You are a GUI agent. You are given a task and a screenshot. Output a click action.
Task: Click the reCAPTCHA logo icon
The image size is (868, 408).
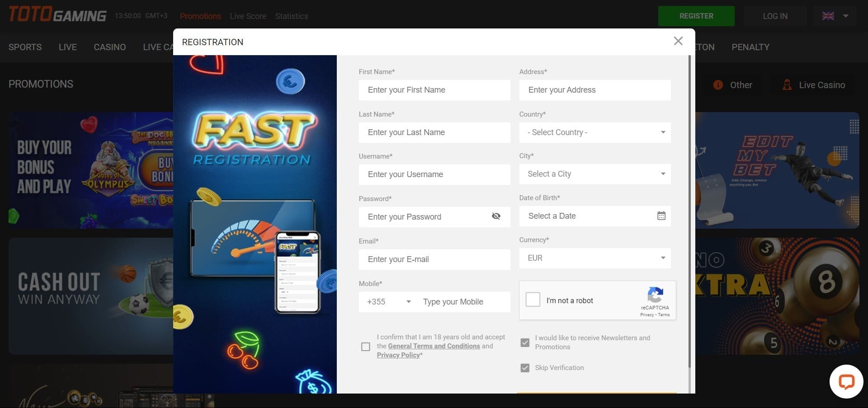coord(655,295)
